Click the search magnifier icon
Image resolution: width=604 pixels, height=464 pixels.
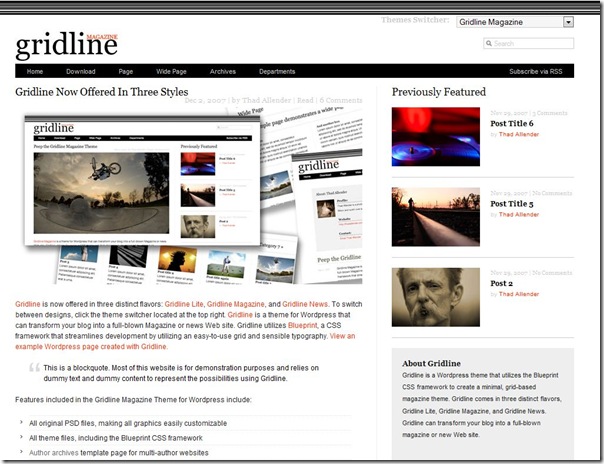[x=489, y=44]
